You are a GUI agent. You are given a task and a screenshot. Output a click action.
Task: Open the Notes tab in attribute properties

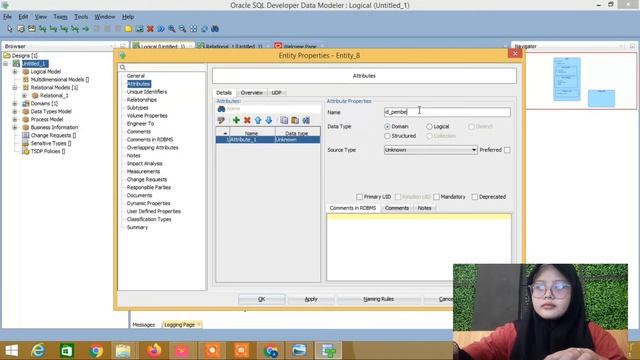(x=424, y=208)
